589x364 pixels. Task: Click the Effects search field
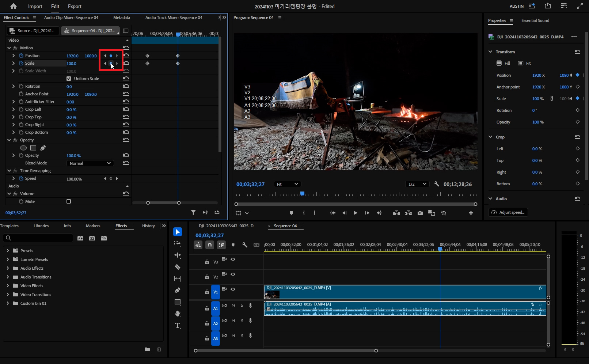click(x=38, y=238)
